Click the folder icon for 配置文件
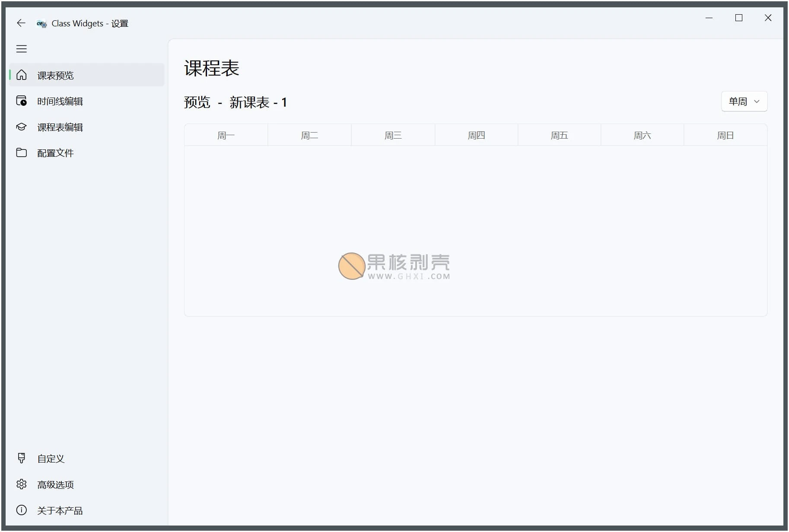This screenshot has height=532, width=789. (x=22, y=153)
